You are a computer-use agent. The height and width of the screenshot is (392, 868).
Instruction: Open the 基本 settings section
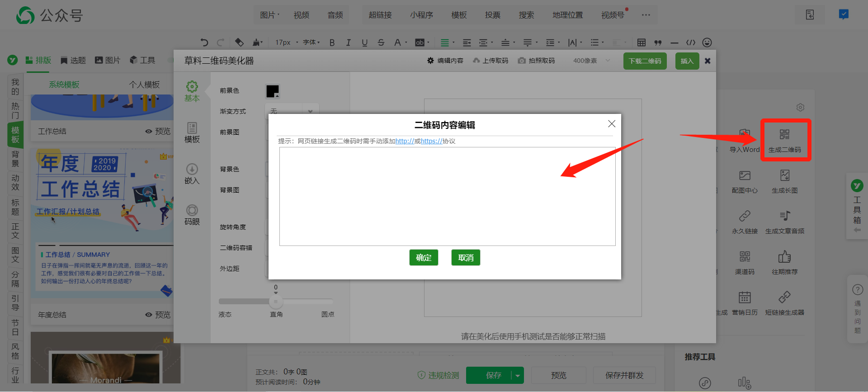tap(192, 92)
